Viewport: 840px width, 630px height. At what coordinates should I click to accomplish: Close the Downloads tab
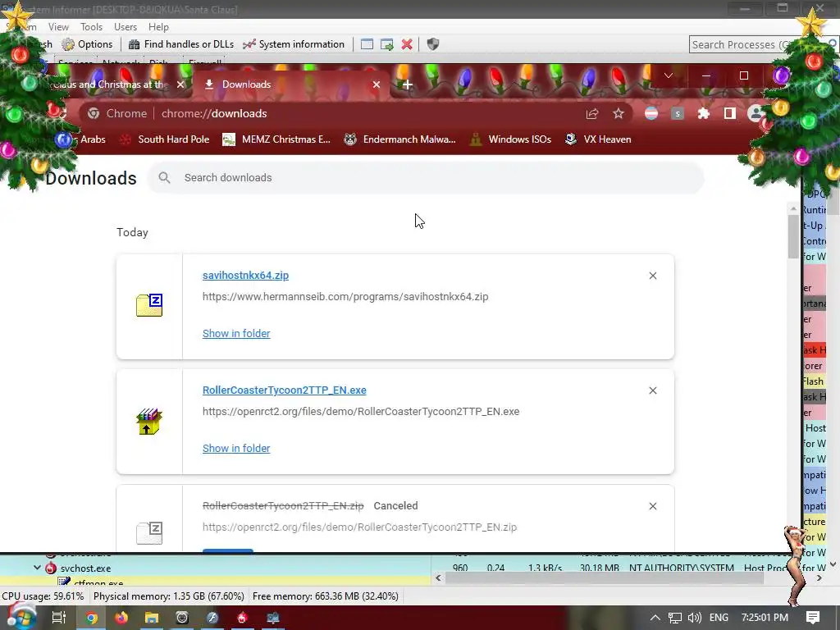(x=377, y=84)
